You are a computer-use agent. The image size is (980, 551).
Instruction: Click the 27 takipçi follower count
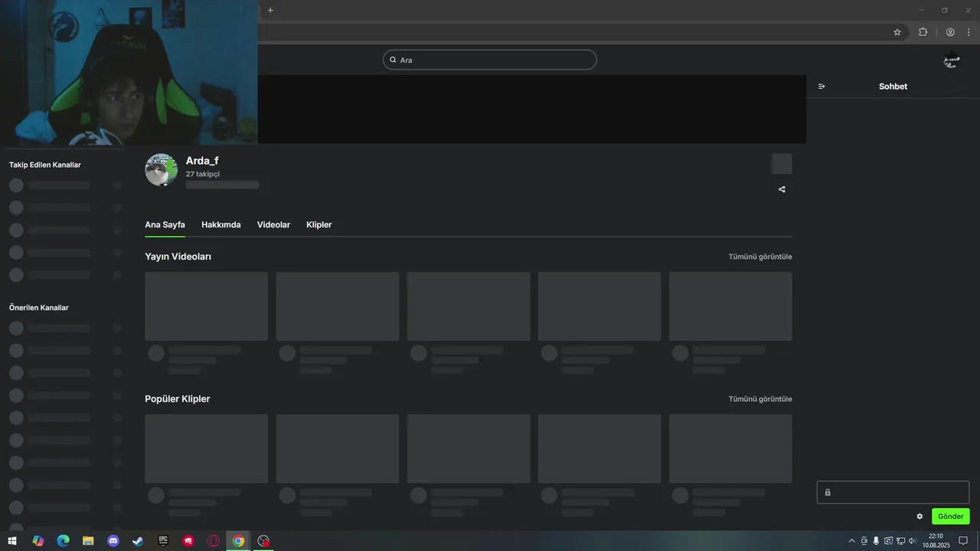[203, 174]
